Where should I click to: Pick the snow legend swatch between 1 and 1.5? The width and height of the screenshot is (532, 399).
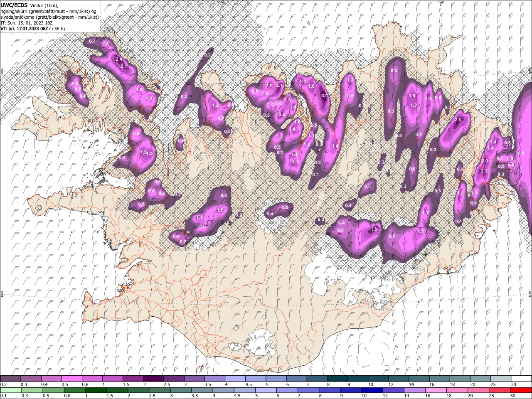click(x=113, y=379)
